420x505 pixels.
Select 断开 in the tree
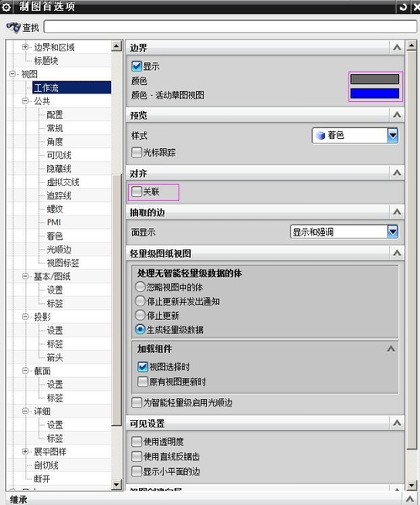click(x=42, y=479)
